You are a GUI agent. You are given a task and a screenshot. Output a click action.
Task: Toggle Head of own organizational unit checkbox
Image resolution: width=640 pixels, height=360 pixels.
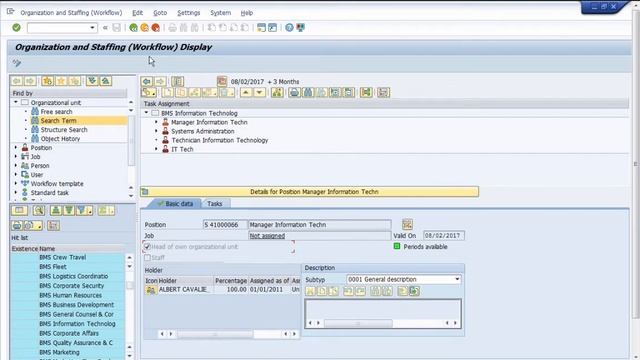(147, 247)
